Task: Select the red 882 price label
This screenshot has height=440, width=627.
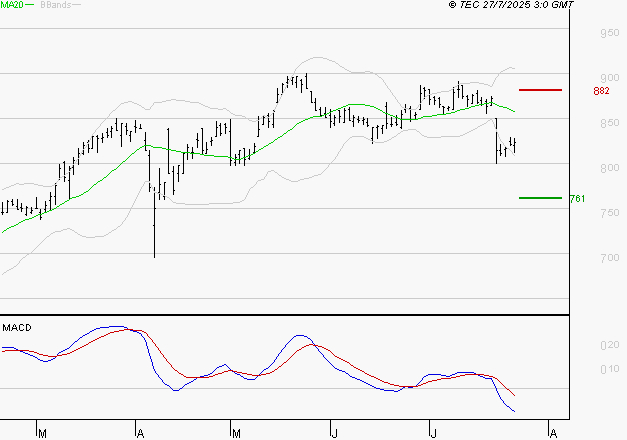Action: tap(601, 91)
